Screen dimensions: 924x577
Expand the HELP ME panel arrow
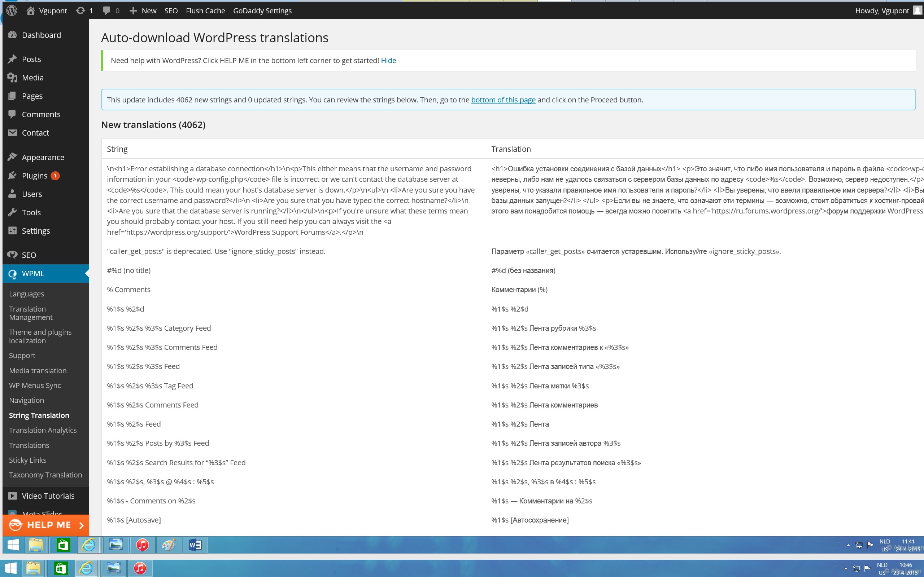[81, 525]
